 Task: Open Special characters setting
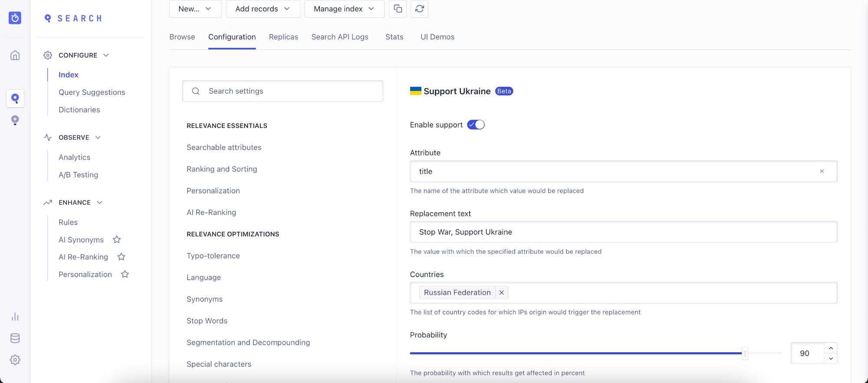(x=219, y=364)
